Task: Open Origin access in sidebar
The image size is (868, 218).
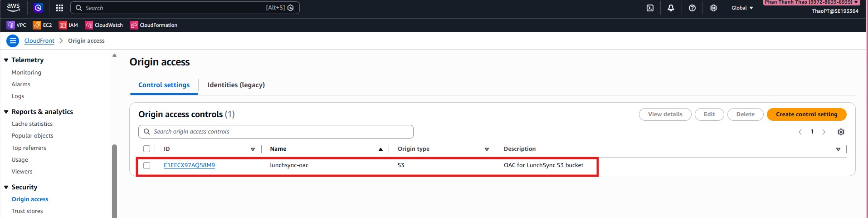Action: [x=30, y=199]
